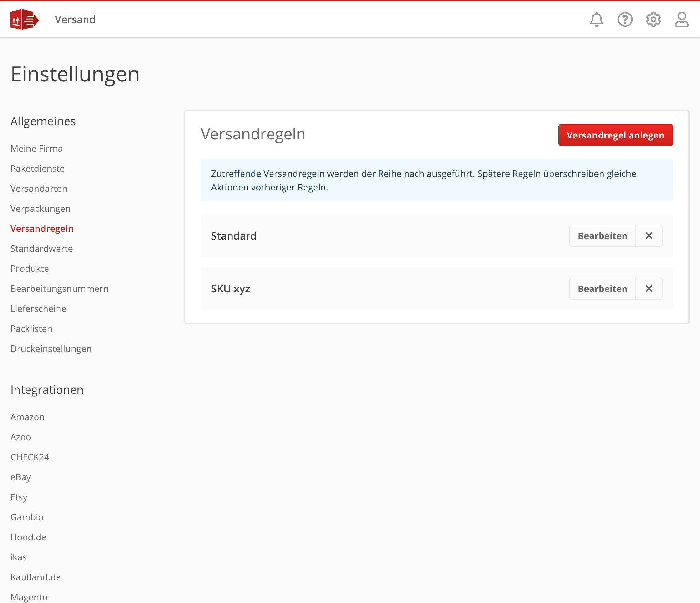Image resolution: width=700 pixels, height=603 pixels.
Task: Open the Azoo integration
Action: point(21,437)
